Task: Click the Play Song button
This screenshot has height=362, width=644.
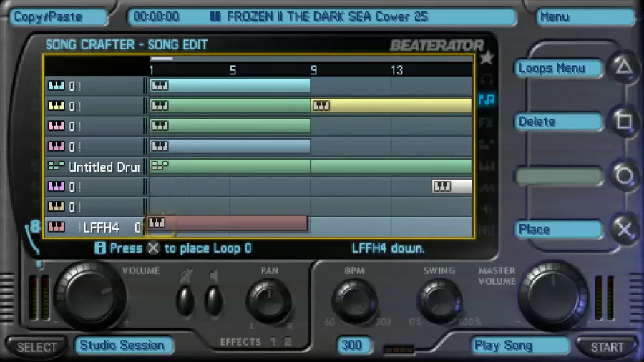Action: click(x=519, y=345)
